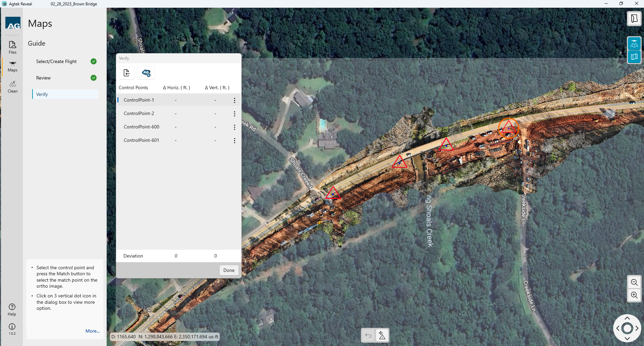Toggle the basemap layer button
Viewport: 644px width, 346px height.
pos(634,57)
